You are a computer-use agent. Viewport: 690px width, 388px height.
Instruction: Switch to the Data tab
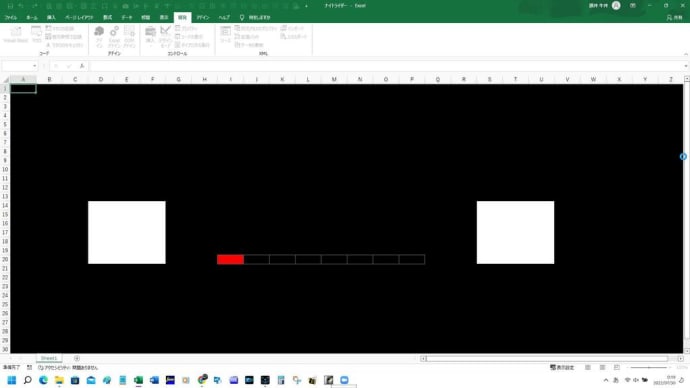pyautogui.click(x=127, y=18)
